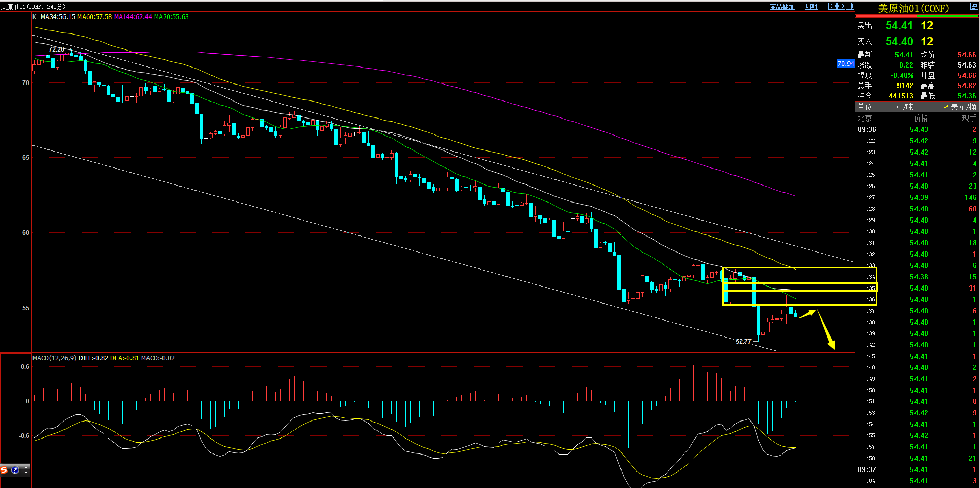
Task: Click the 持仓 open interest 441513
Action: 901,96
